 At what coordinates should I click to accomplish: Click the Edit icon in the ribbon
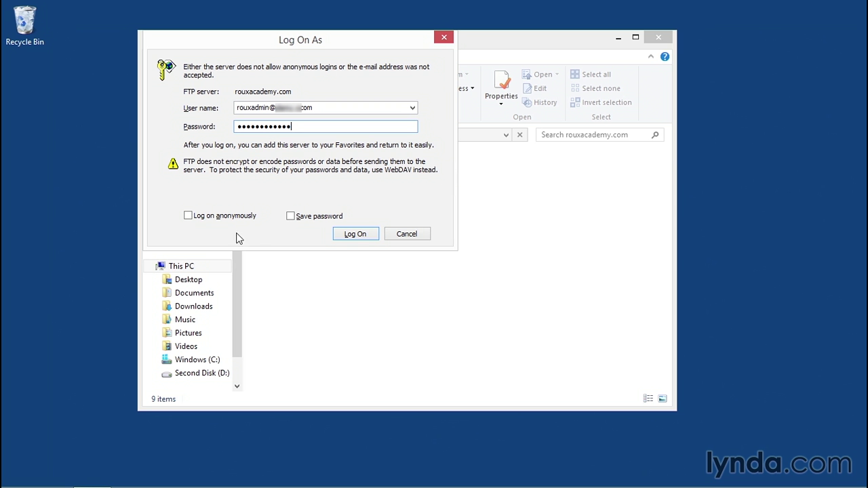(x=527, y=88)
